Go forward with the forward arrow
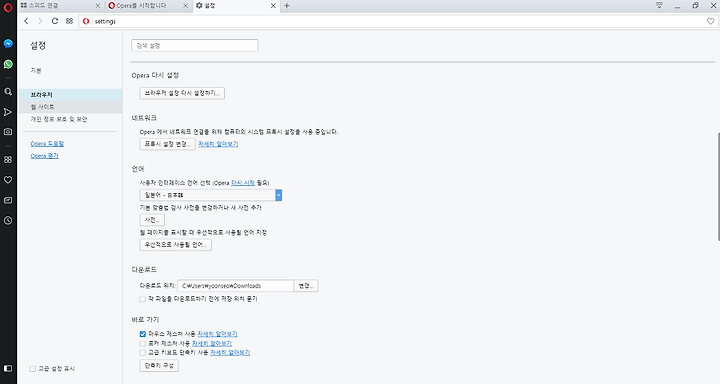720x384 pixels. click(40, 21)
